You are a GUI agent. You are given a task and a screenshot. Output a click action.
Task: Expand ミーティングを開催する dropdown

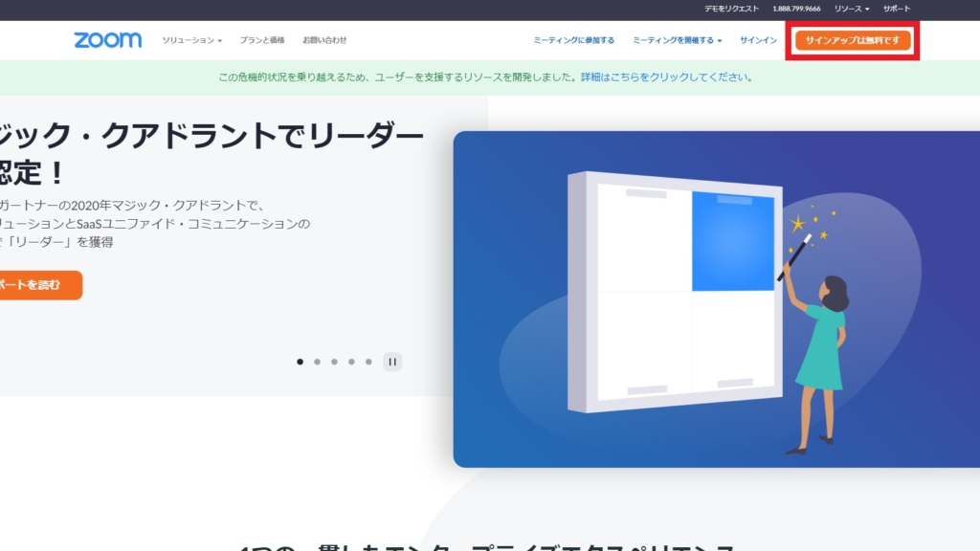677,40
